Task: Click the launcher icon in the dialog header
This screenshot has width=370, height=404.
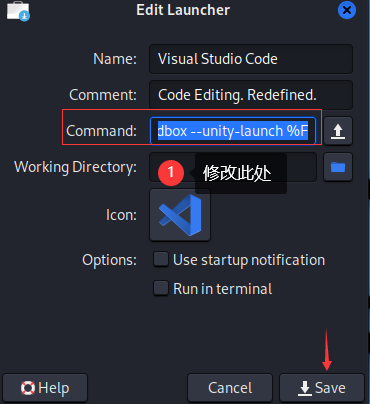Action: 18,11
